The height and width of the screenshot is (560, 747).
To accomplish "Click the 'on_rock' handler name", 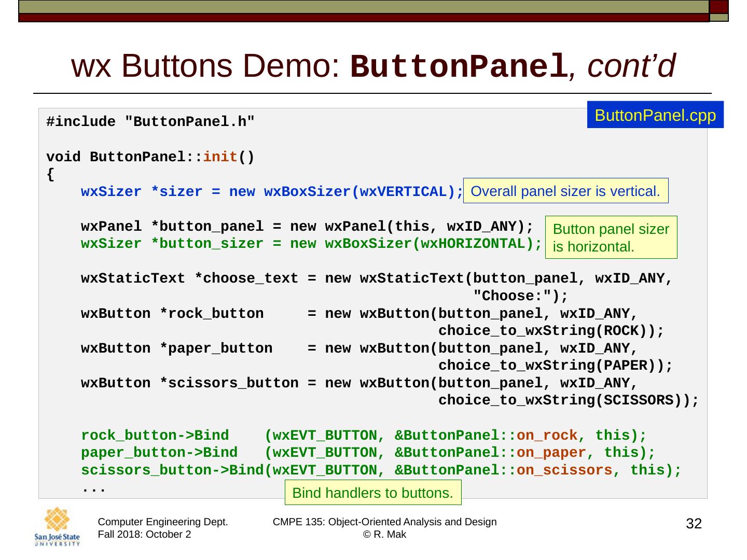I will [x=547, y=436].
